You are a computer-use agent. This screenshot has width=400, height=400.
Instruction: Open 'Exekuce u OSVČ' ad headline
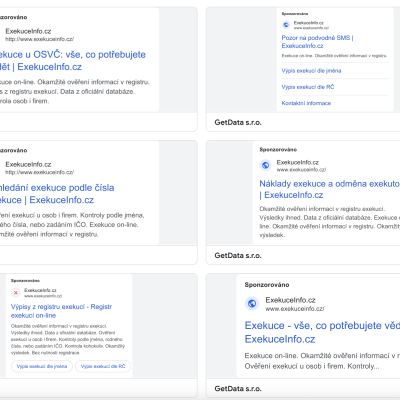click(x=73, y=61)
